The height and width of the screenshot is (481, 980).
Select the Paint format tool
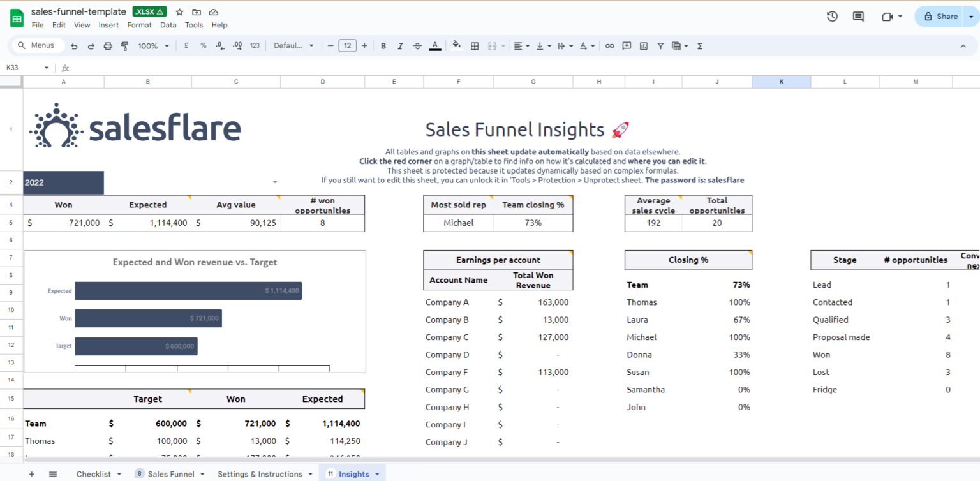click(x=124, y=45)
